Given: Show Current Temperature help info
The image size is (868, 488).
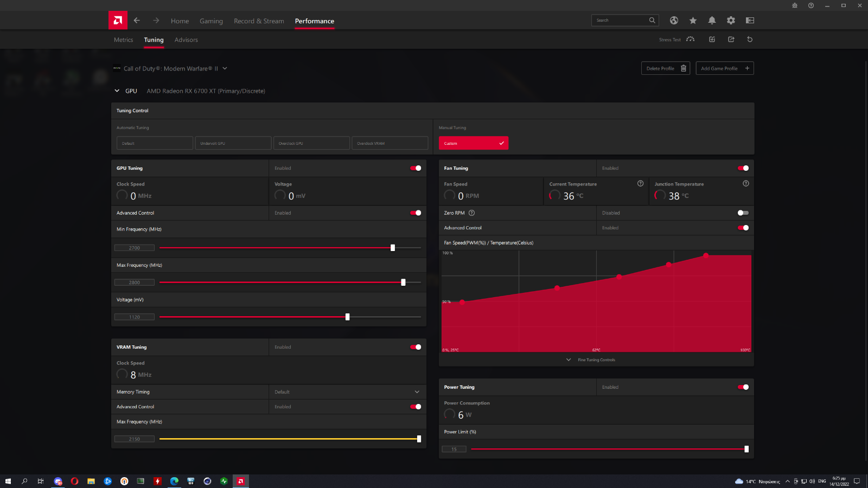Looking at the screenshot, I should tap(640, 183).
